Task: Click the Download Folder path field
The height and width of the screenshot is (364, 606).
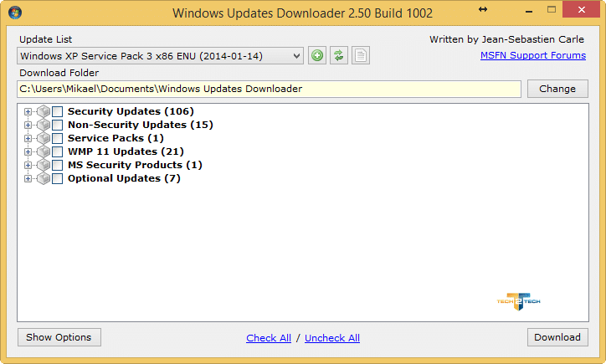Action: pyautogui.click(x=269, y=89)
